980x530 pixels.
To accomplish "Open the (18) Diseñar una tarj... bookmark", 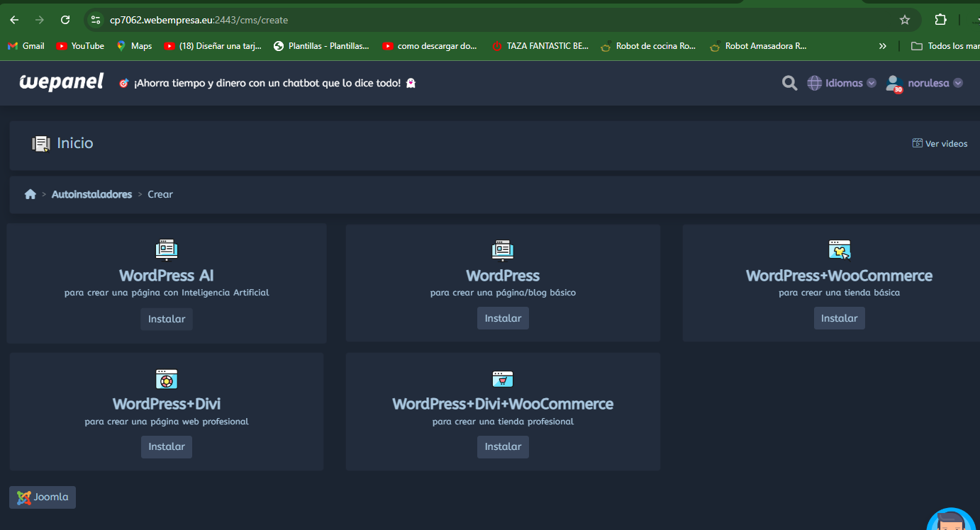I will (213, 46).
